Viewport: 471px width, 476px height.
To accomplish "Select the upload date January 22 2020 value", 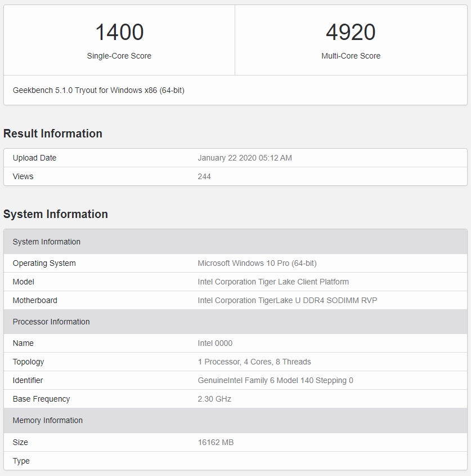I will (245, 158).
